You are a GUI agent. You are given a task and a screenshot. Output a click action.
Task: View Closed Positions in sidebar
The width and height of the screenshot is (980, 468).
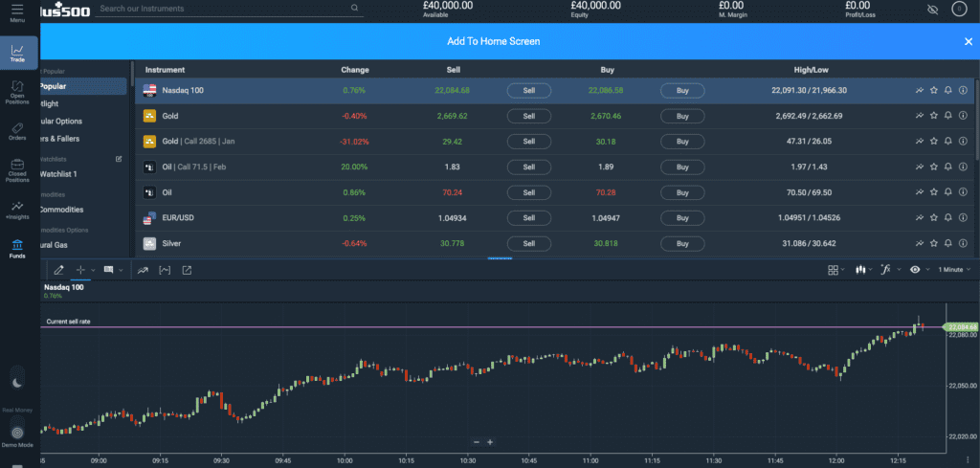pos(17,170)
